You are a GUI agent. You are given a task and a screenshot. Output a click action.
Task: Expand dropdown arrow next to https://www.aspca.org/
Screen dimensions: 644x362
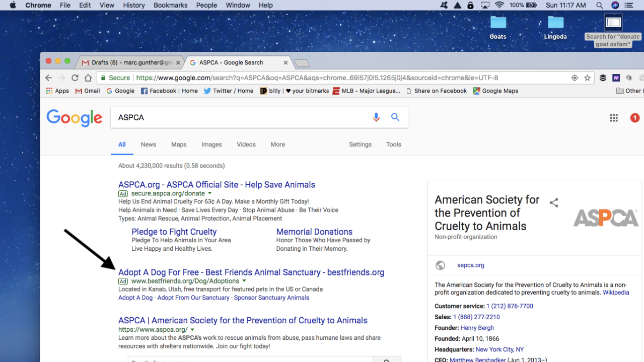[x=193, y=330]
